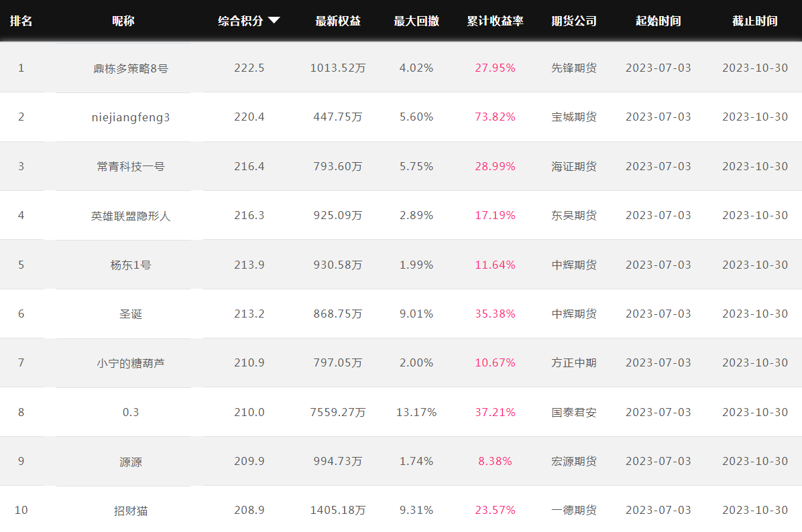Open the 英雄联盟隐形人 nickname
The height and width of the screenshot is (532, 802).
[x=131, y=216]
